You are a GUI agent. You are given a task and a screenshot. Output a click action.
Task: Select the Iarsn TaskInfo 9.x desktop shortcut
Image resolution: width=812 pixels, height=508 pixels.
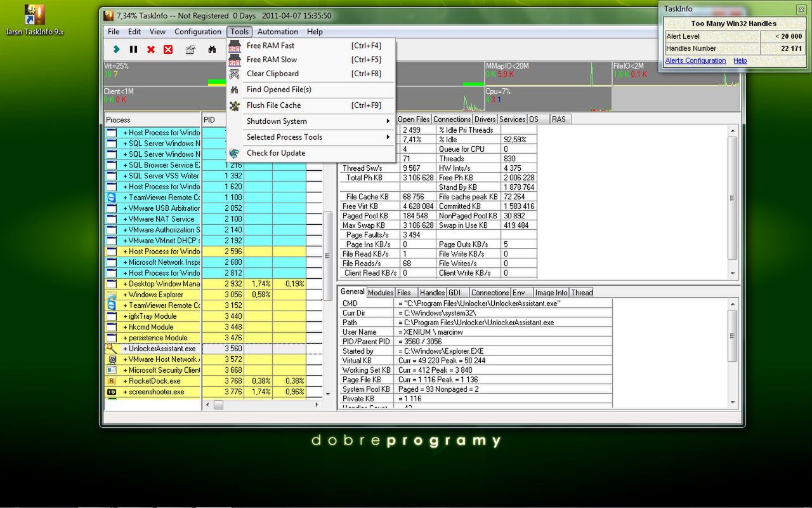pyautogui.click(x=34, y=20)
